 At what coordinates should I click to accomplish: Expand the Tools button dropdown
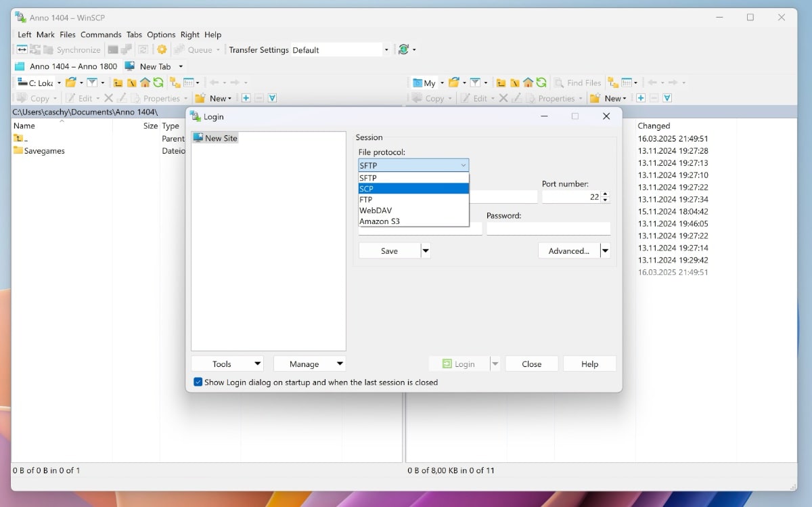tap(257, 364)
